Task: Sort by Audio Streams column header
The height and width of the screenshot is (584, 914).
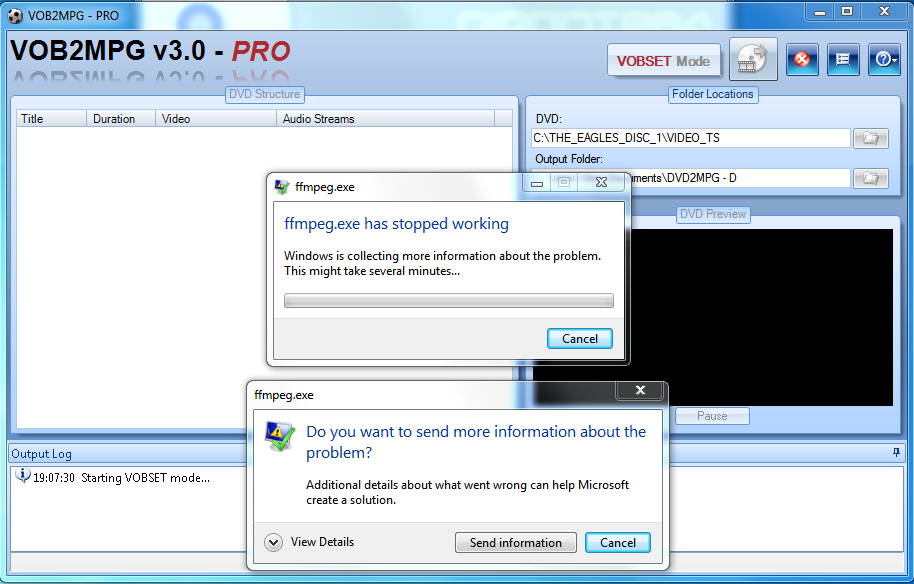Action: click(x=385, y=118)
